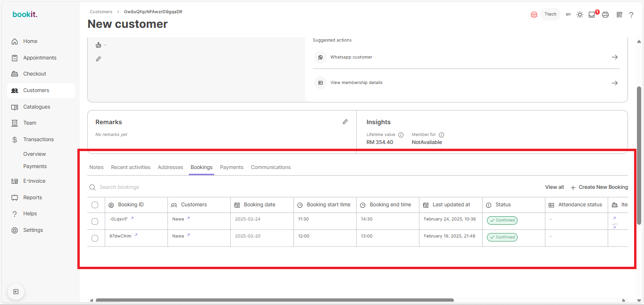Switch to the Recent activities tab
The width and height of the screenshot is (644, 305).
tap(131, 167)
